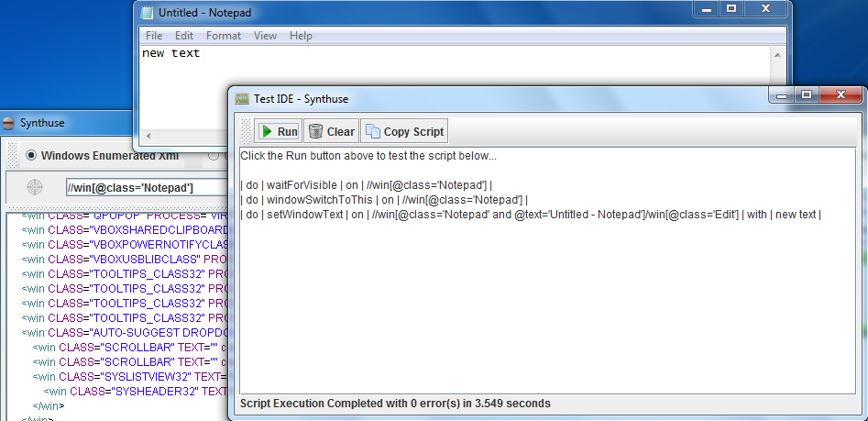Viewport: 868px width, 421px height.
Task: Open the File menu in Notepad
Action: (154, 36)
